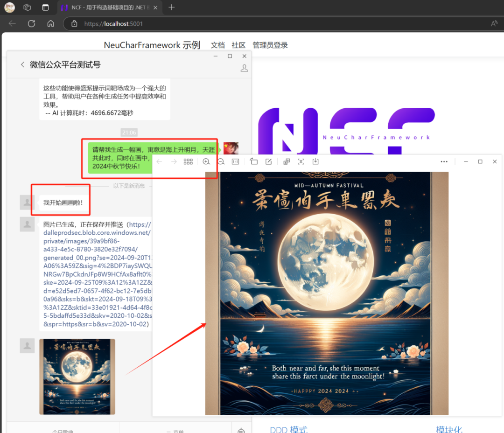Select the NCF browser tab
Screen dimensions: 504x433
tap(110, 7)
